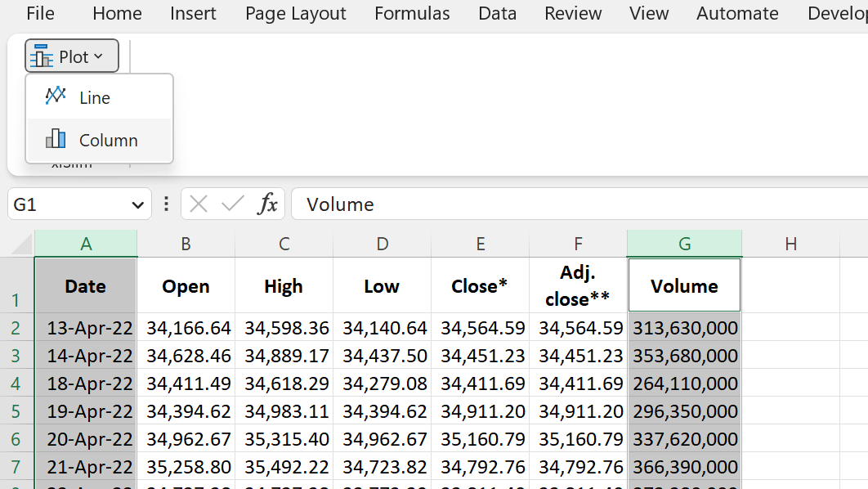Viewport: 868px width, 489px height.
Task: Choose the Column chart option
Action: [100, 140]
